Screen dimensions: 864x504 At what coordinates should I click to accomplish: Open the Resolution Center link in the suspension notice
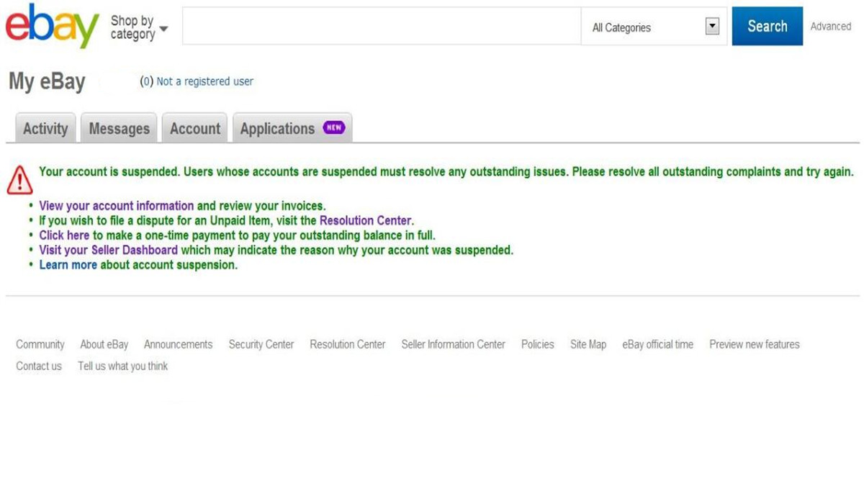pos(366,221)
